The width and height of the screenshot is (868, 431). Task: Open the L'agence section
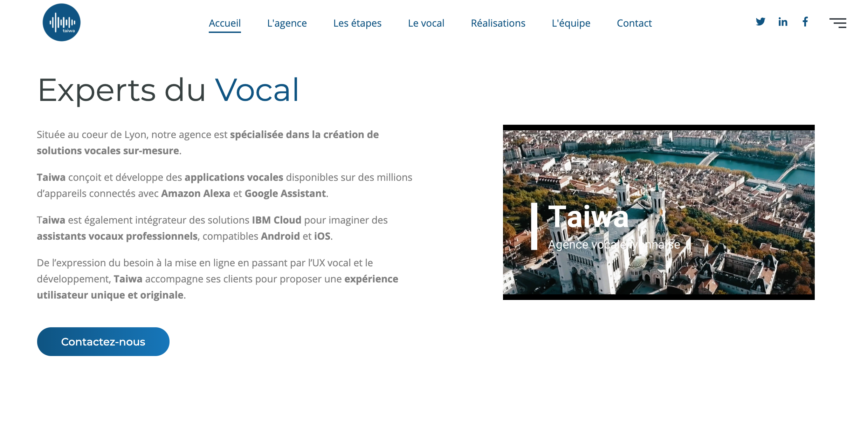287,23
